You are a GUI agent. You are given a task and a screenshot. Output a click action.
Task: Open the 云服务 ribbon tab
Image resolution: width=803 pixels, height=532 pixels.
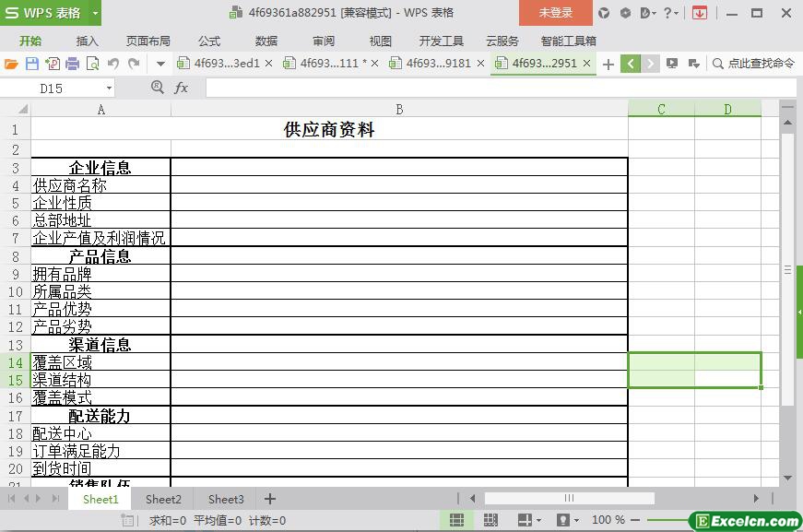[x=502, y=41]
